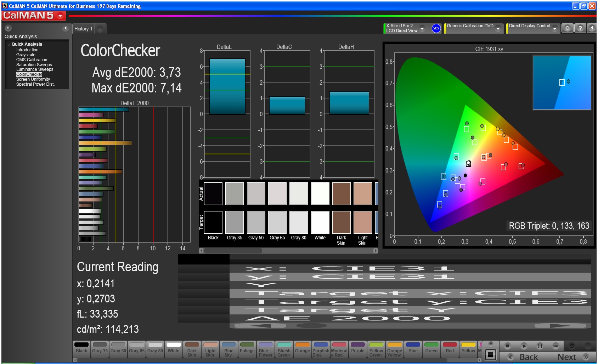Click the up arrow above the pattern window icon
The height and width of the screenshot is (364, 598).
(x=491, y=343)
